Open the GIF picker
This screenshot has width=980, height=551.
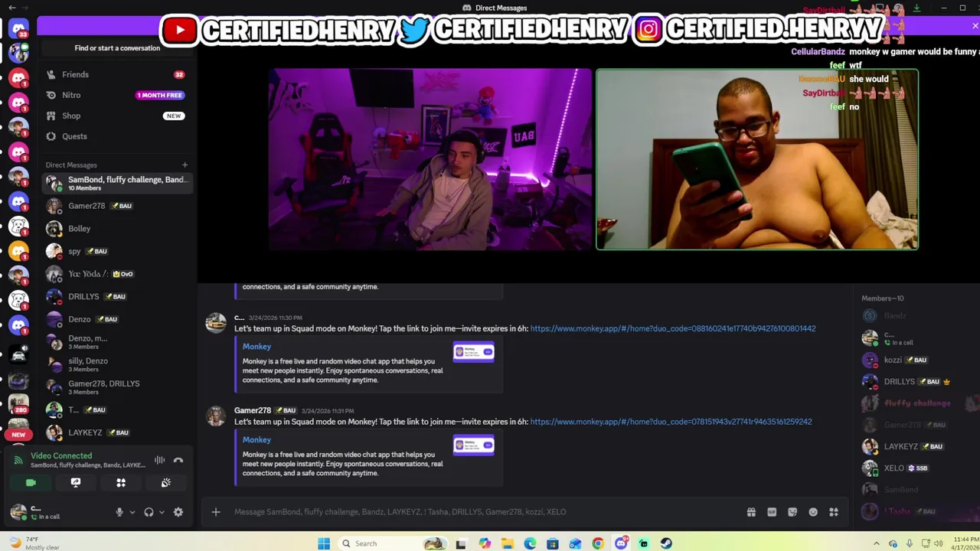[772, 512]
